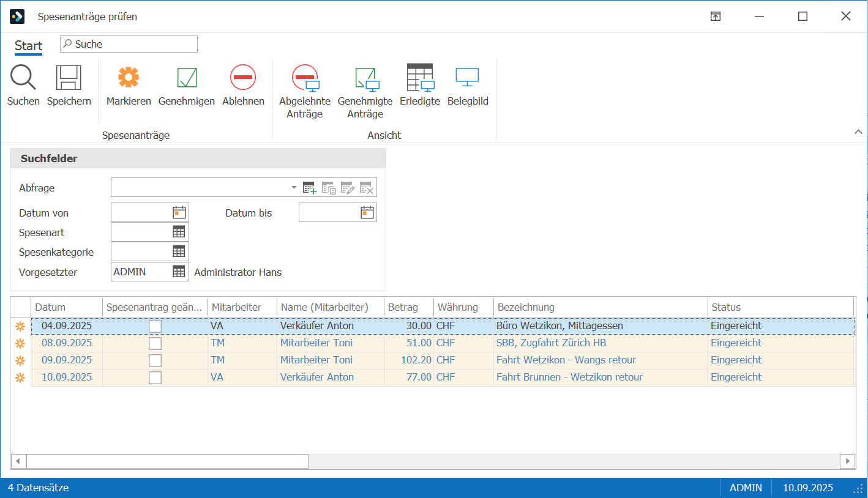The width and height of the screenshot is (868, 498).
Task: Click the horizontal scrollbar thumb under the table
Action: pos(167,461)
